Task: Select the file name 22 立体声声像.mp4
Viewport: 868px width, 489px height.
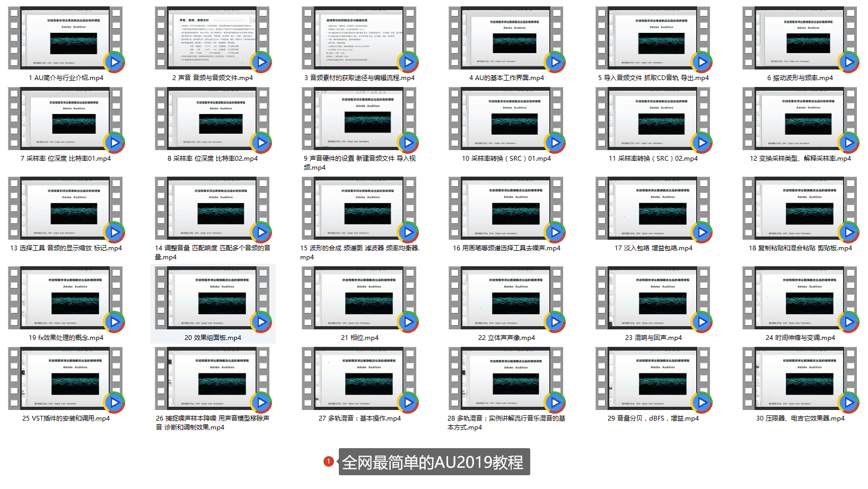Action: coord(506,337)
